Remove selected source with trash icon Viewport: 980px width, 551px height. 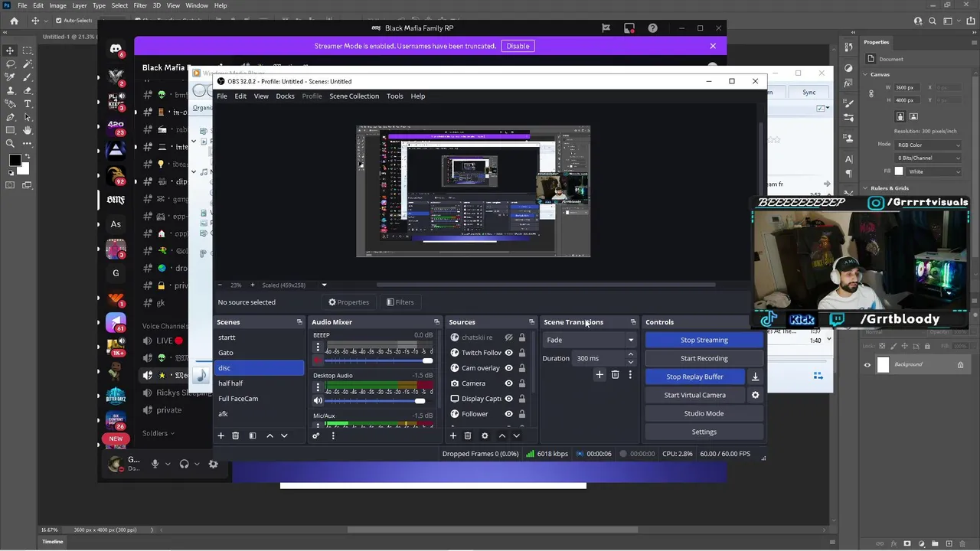[x=467, y=435]
